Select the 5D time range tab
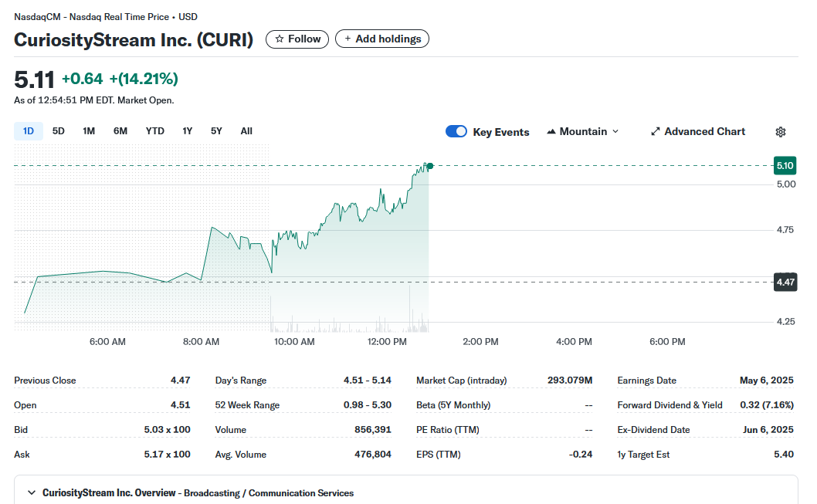Screen dimensions: 817x504 [x=59, y=131]
